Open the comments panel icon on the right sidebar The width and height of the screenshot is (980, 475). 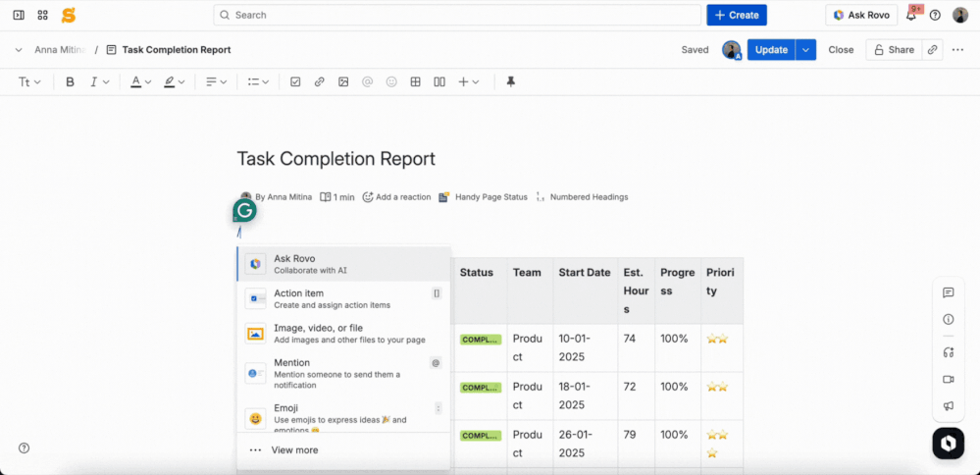click(949, 292)
